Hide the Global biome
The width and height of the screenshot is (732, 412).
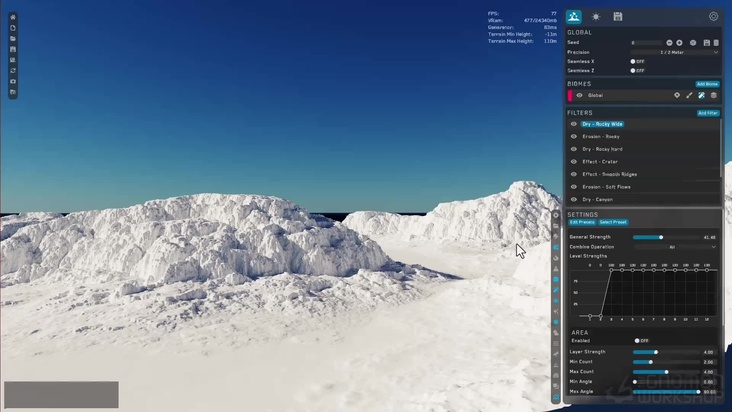click(x=579, y=96)
